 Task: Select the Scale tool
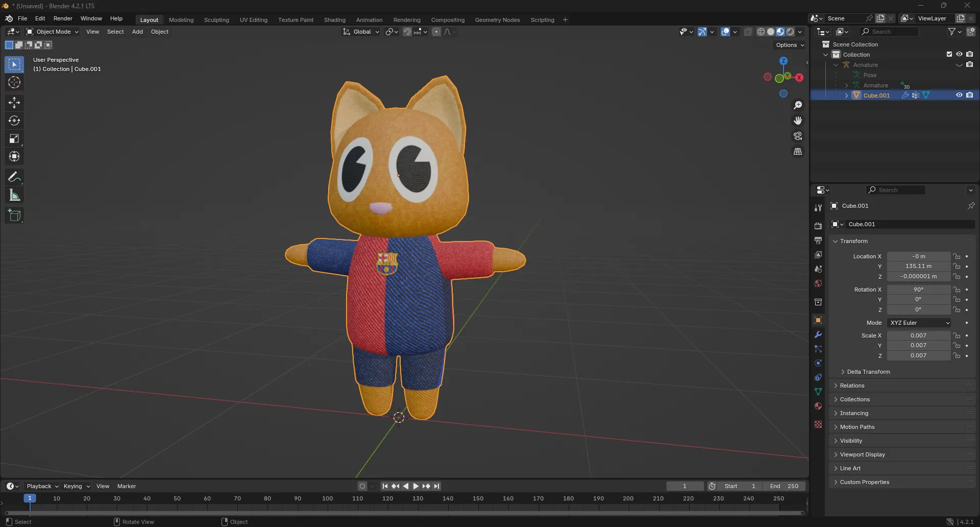pos(14,138)
